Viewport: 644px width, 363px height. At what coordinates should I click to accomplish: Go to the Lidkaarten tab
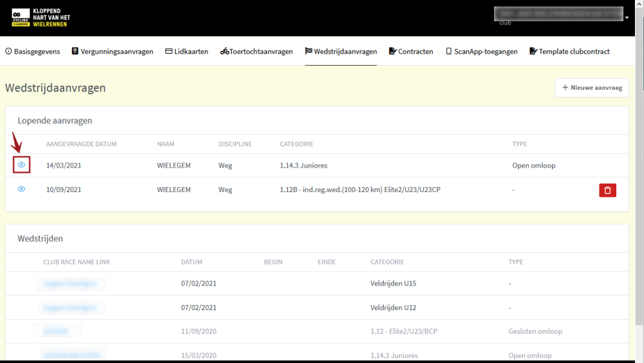pos(187,52)
